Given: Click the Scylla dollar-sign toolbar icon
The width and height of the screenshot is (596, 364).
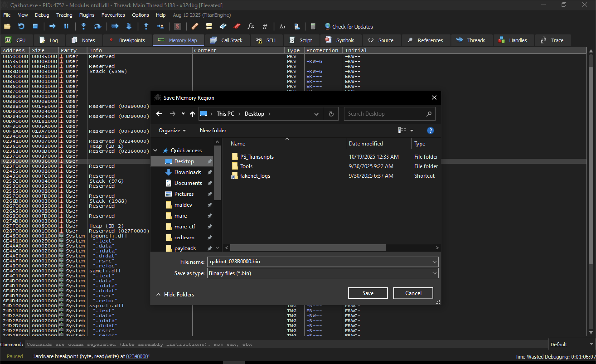Looking at the screenshot, I should [177, 26].
